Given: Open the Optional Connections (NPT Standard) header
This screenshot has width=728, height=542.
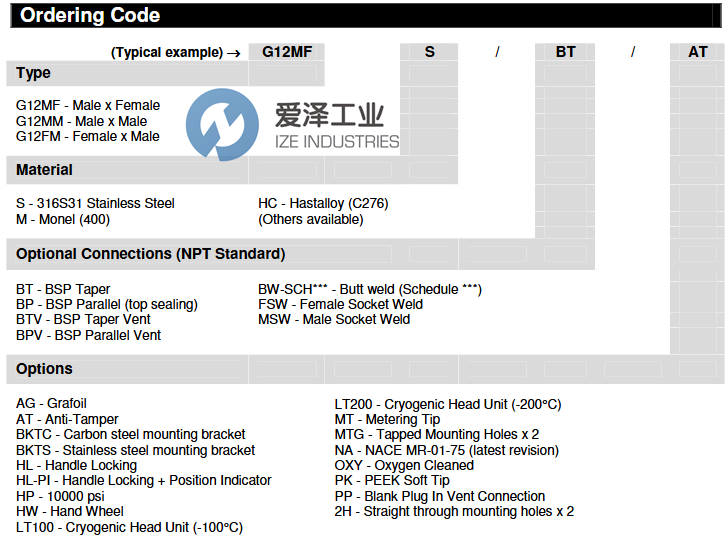Looking at the screenshot, I should [151, 254].
